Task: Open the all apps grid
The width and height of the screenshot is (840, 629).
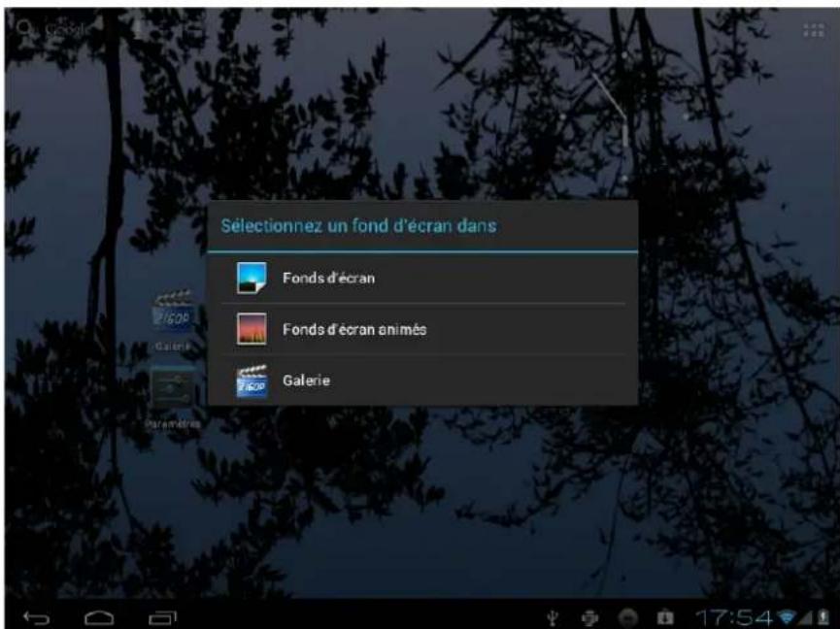Action: tap(813, 30)
